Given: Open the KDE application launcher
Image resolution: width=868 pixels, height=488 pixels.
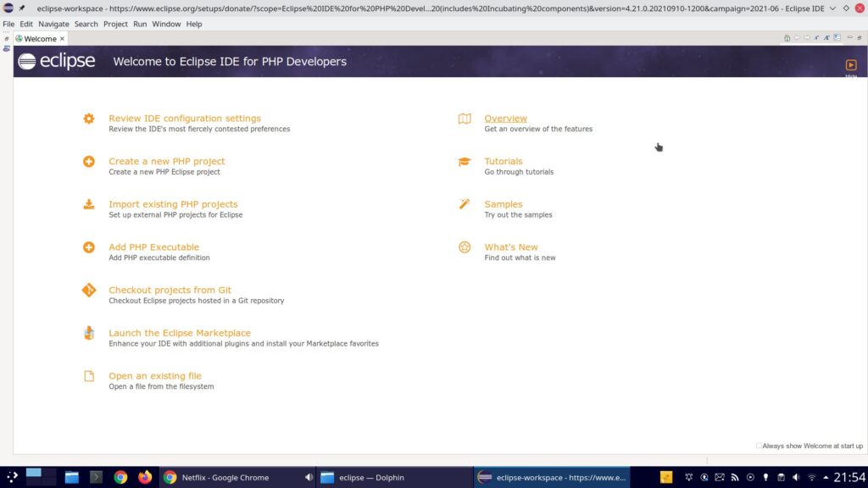Looking at the screenshot, I should (12, 477).
